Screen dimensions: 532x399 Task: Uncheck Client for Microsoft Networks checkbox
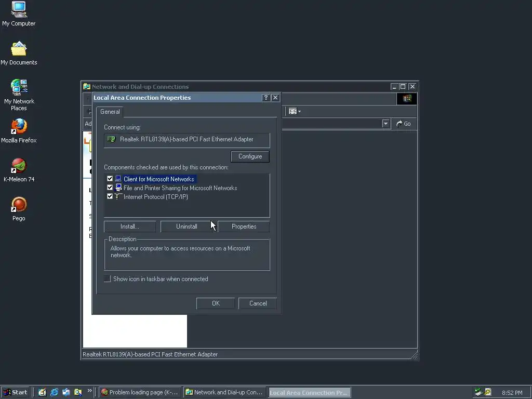click(110, 179)
